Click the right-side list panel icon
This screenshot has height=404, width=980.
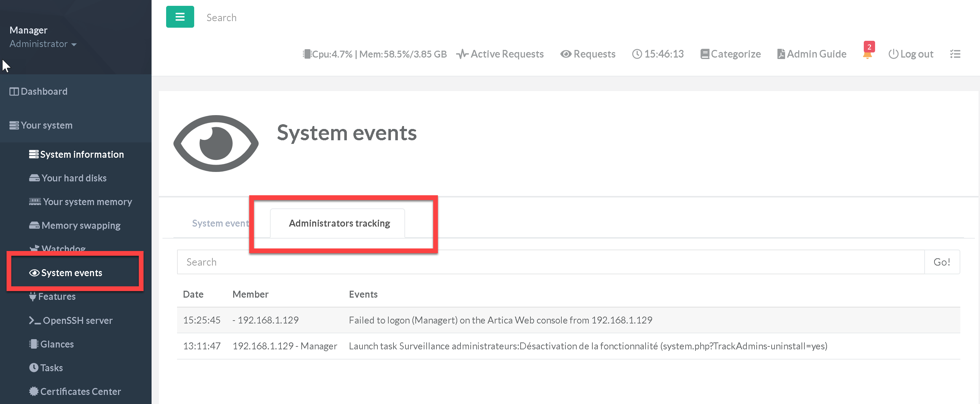pyautogui.click(x=955, y=54)
